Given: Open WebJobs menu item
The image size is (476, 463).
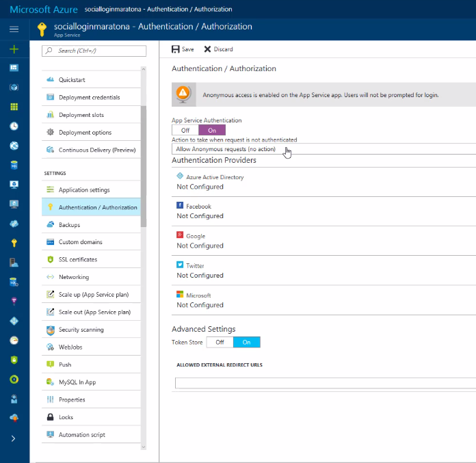Looking at the screenshot, I should tap(91, 347).
